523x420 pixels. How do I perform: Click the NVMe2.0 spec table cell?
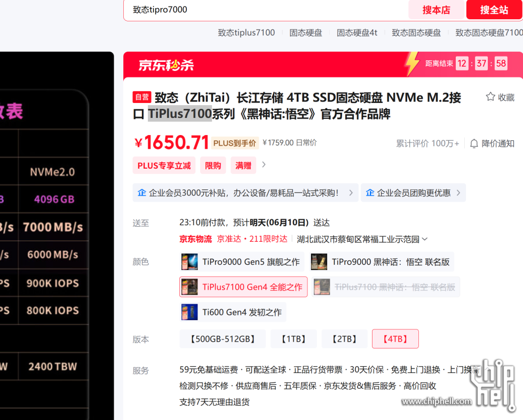pyautogui.click(x=52, y=172)
